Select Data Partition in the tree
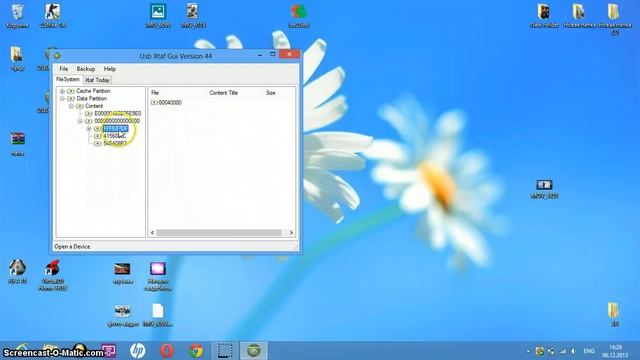Image resolution: width=640 pixels, height=360 pixels. 91,98
